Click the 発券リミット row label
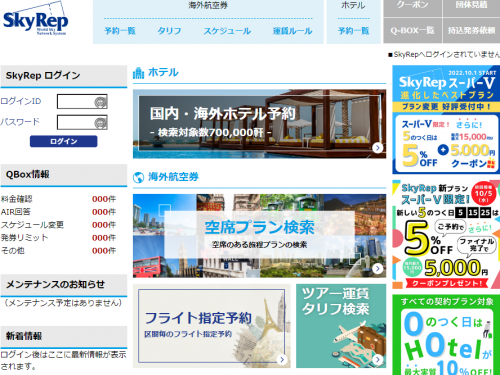Screen dimensions: 500x375 (25, 238)
